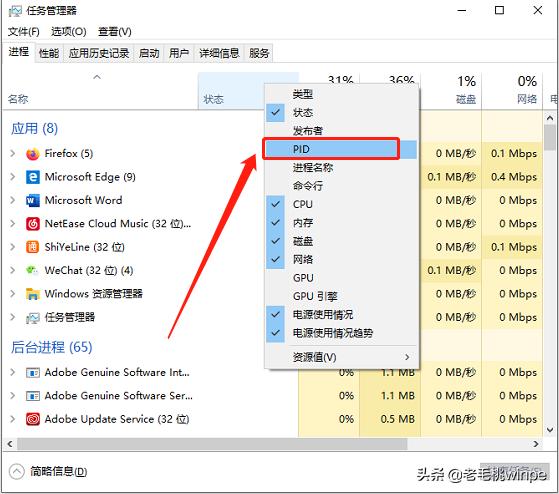
Task: Click the Windows 资源管理器 folder icon
Action: click(x=32, y=294)
